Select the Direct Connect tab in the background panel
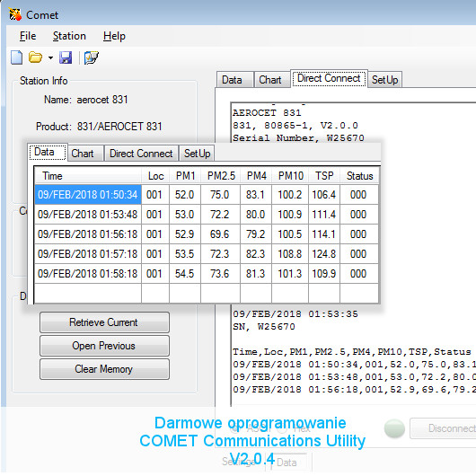The image size is (476, 476). point(329,79)
